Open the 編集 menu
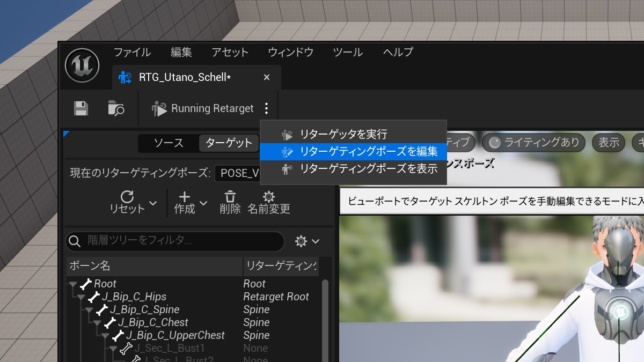 181,52
